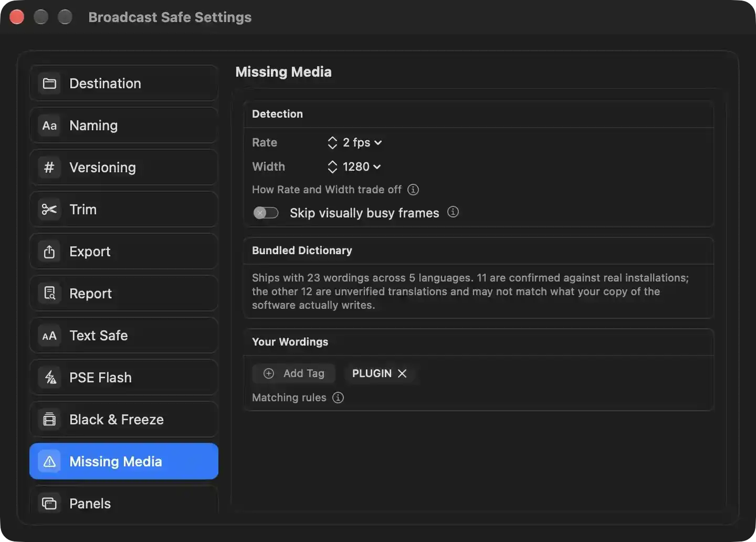Click the PLUGIN tag label
Viewport: 756px width, 542px height.
tap(372, 373)
